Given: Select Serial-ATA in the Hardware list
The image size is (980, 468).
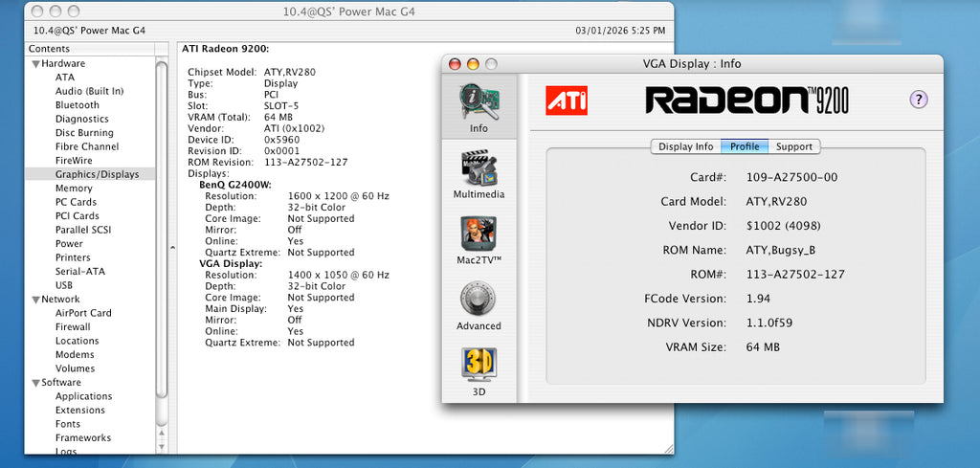Looking at the screenshot, I should (x=80, y=271).
